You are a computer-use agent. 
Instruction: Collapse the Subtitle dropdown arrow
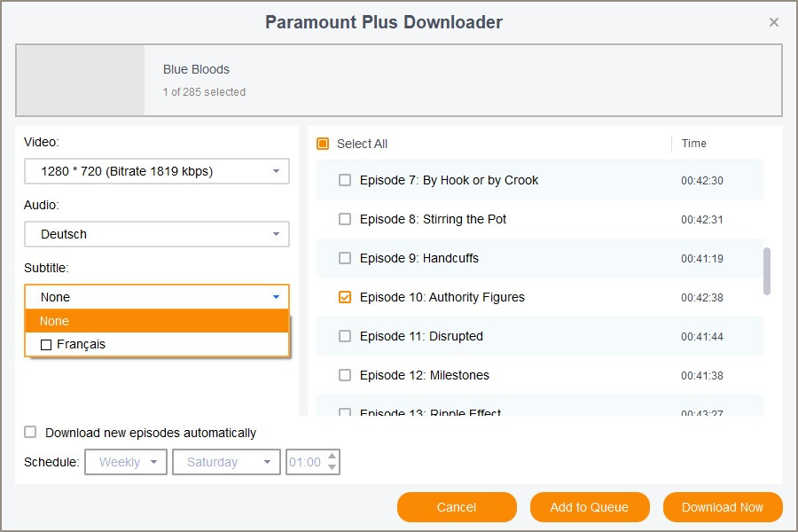[276, 297]
